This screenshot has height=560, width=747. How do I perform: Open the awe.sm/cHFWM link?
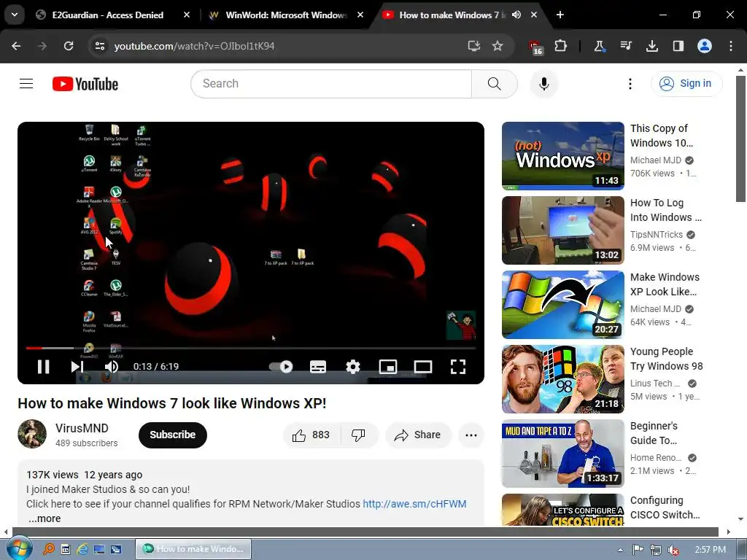(414, 504)
